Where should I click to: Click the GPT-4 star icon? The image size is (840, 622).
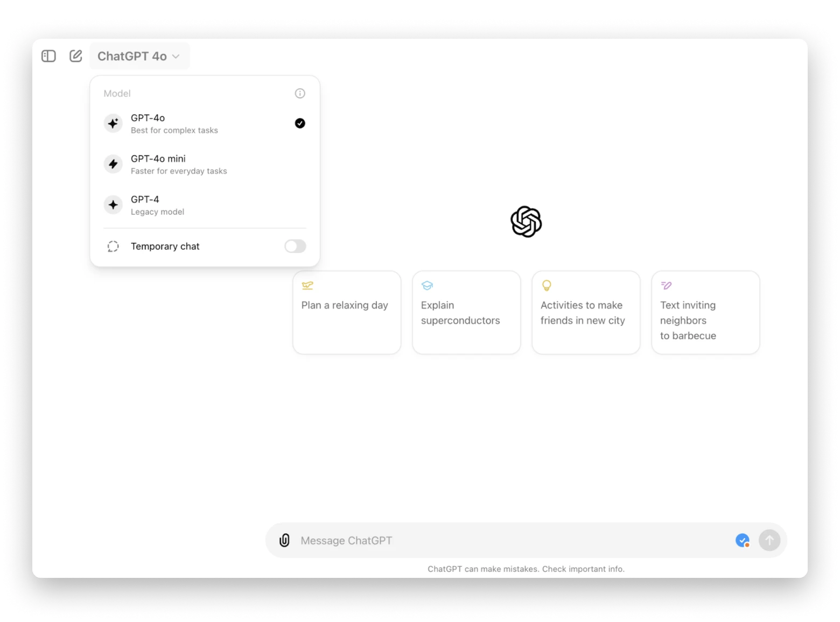click(x=113, y=205)
